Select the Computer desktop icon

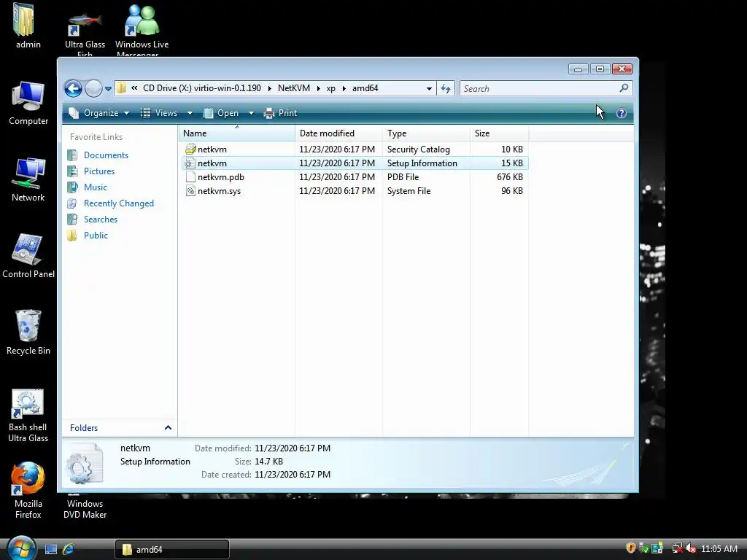pyautogui.click(x=28, y=104)
